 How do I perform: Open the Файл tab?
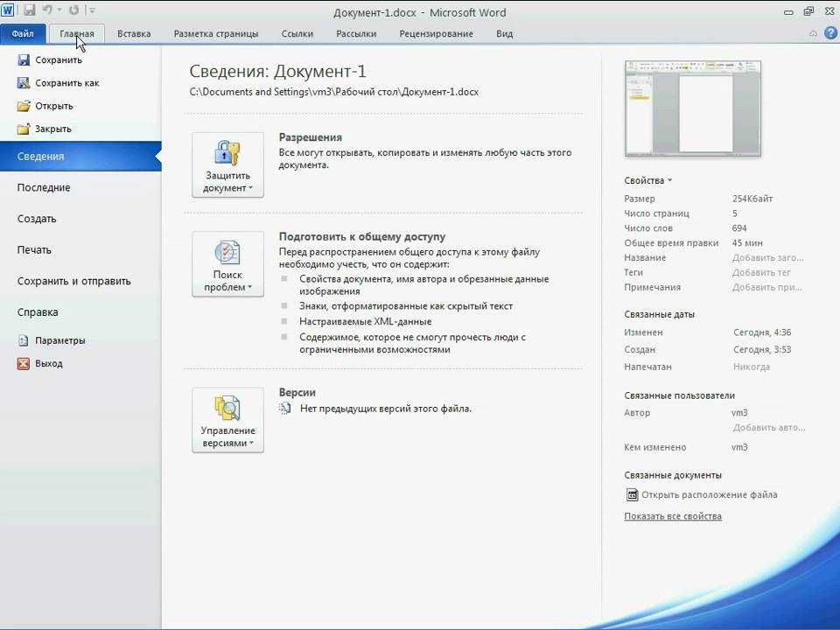23,34
